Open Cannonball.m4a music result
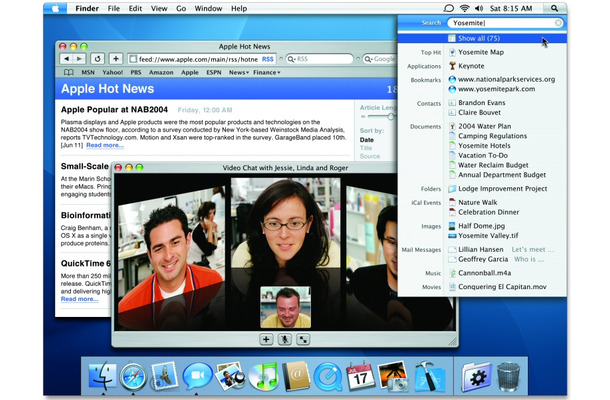 point(484,273)
